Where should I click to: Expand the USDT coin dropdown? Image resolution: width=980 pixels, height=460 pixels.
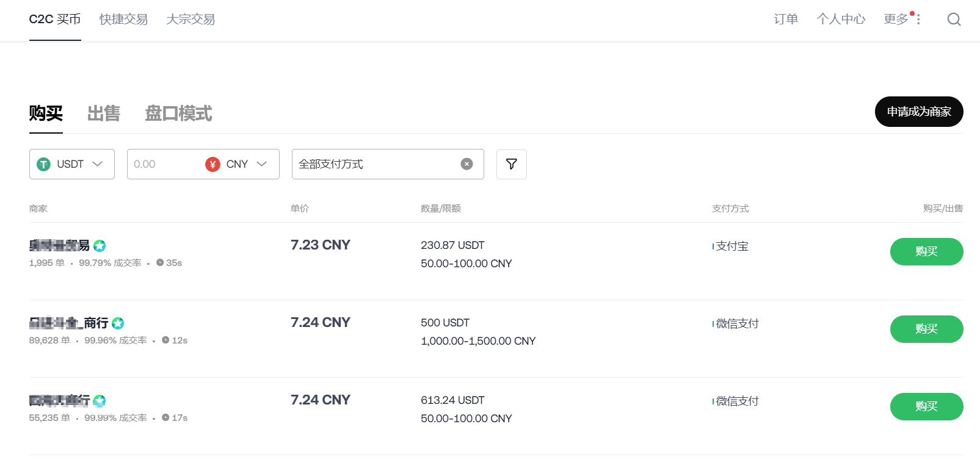tap(97, 164)
